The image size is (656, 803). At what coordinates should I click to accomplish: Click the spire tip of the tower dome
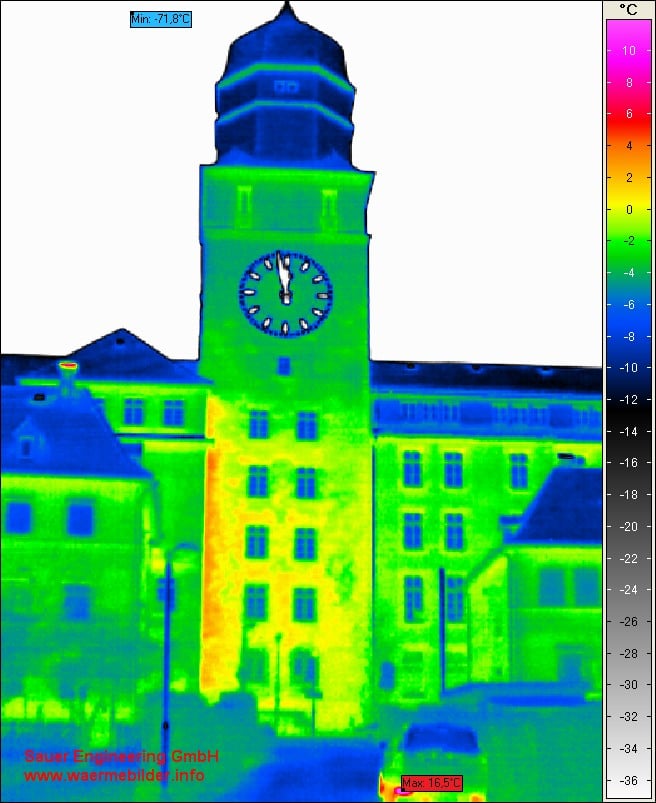[287, 7]
